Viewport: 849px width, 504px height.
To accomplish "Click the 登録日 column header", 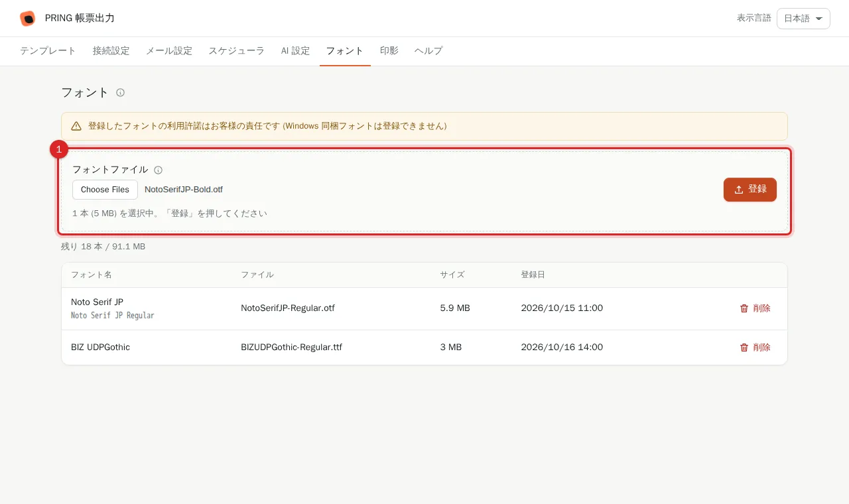I will pos(533,275).
